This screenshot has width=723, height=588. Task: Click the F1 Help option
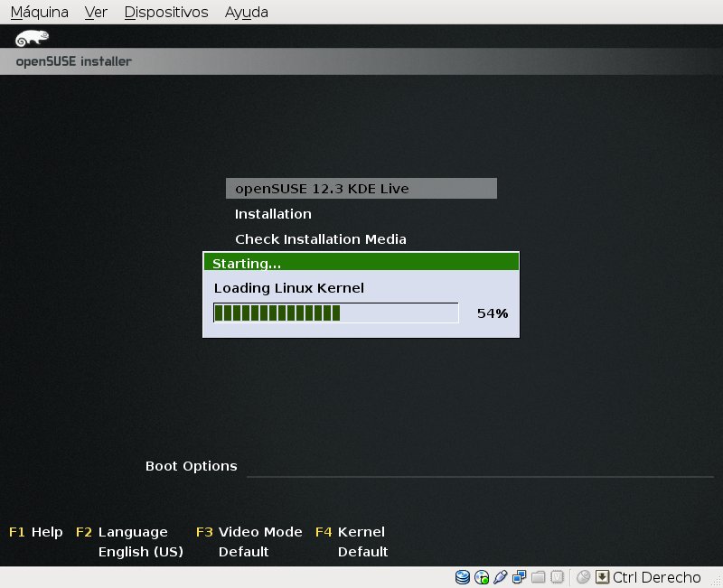(36, 532)
